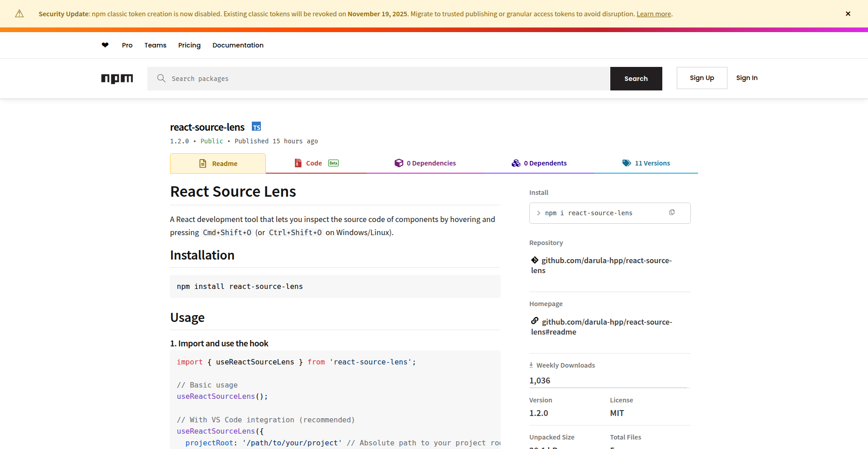The height and width of the screenshot is (449, 868).
Task: Copy the npm install command
Action: point(672,213)
